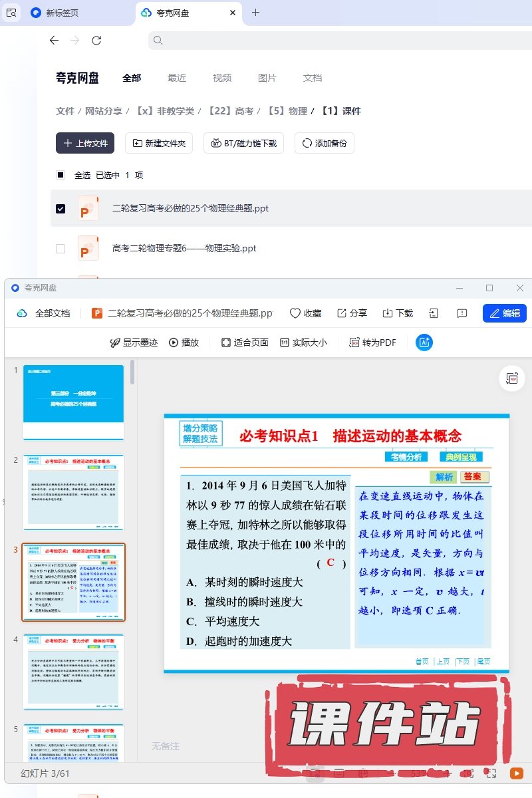Image resolution: width=532 pixels, height=798 pixels.
Task: Start slideshow with orange play icon
Action: tap(516, 773)
